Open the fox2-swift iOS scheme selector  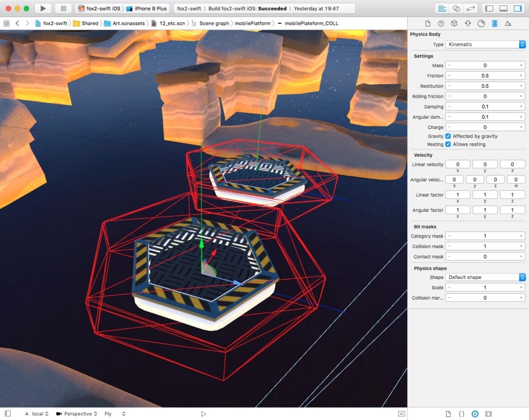click(x=99, y=8)
